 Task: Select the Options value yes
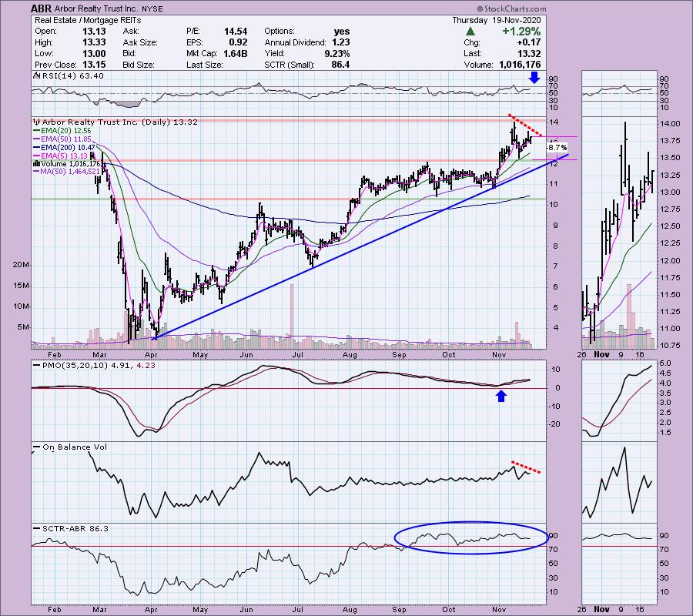(342, 32)
